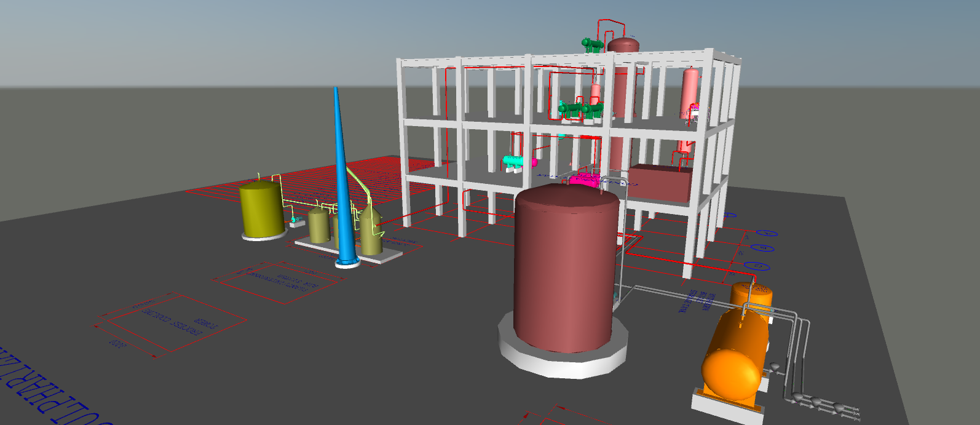Image resolution: width=980 pixels, height=425 pixels.
Task: Select the pink vertical vessel at structure's right
Action: coord(690,92)
